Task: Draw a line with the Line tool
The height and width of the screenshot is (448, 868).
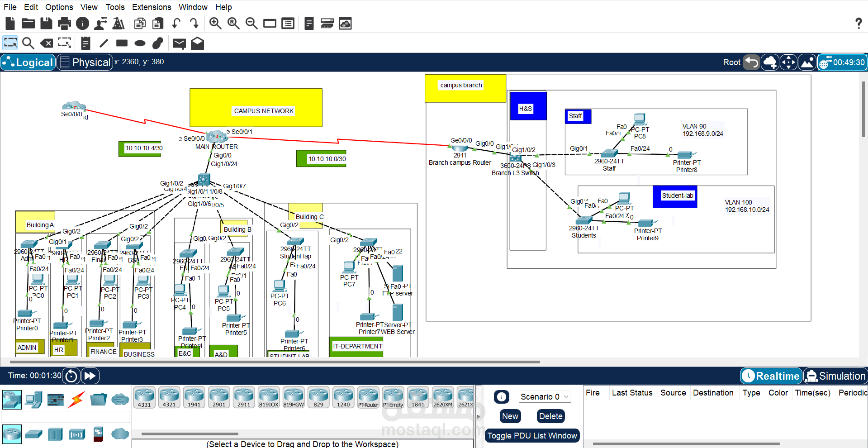Action: coord(104,43)
